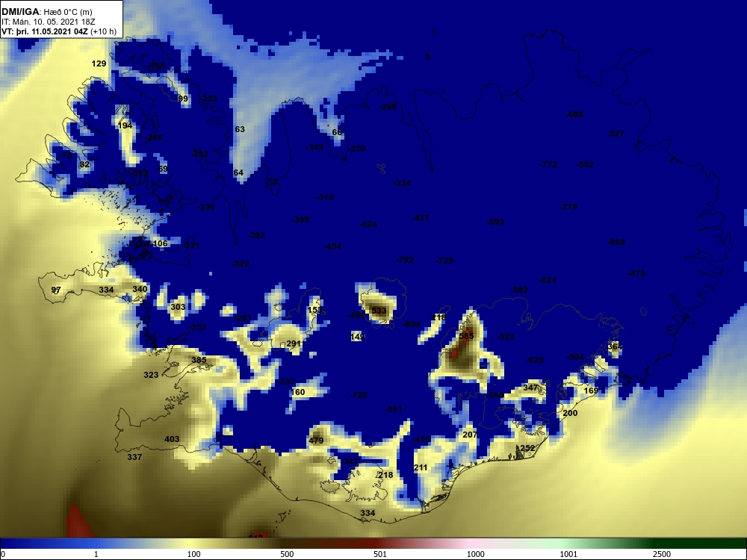The image size is (747, 560).
Task: Click the negative value "-792"
Action: [x=405, y=260]
